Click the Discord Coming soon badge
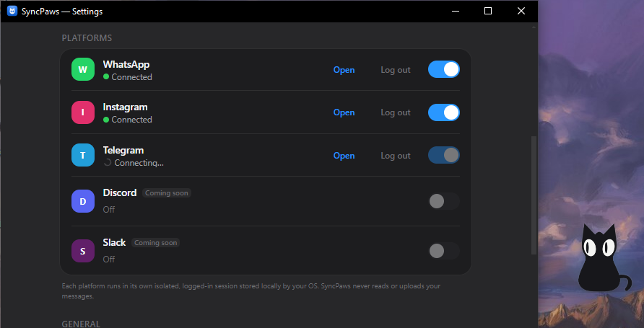Viewport: 644px width, 328px height. tap(166, 192)
